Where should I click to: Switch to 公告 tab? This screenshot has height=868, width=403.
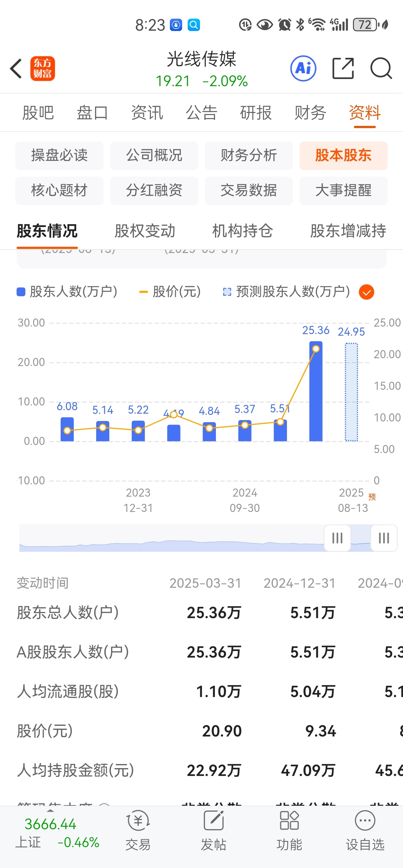tap(201, 112)
